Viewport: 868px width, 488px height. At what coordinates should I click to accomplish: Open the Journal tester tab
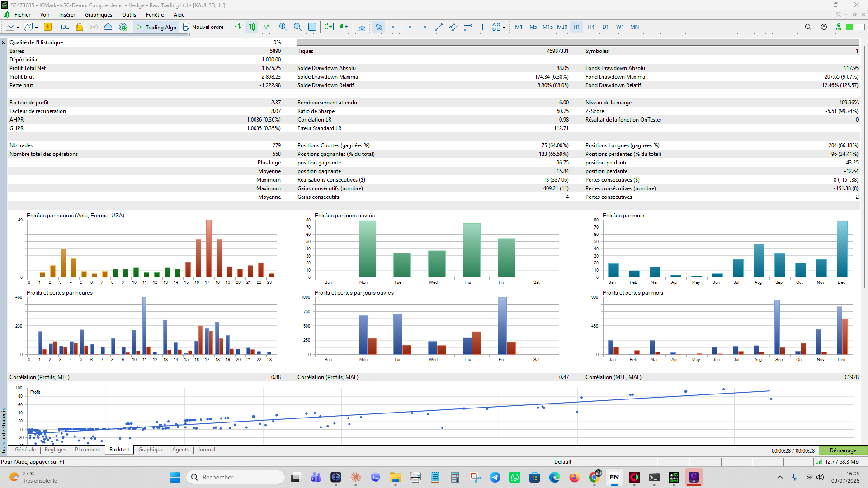tap(206, 450)
